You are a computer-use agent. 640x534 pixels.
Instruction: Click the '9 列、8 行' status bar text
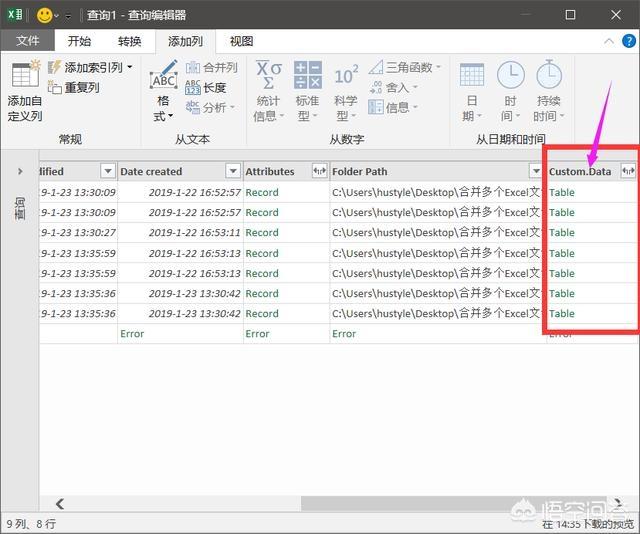[x=31, y=523]
